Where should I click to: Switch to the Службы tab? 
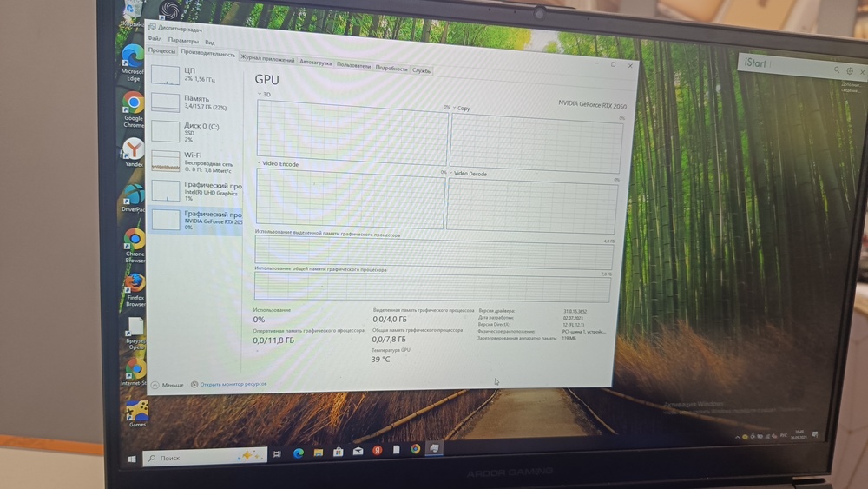(x=422, y=70)
